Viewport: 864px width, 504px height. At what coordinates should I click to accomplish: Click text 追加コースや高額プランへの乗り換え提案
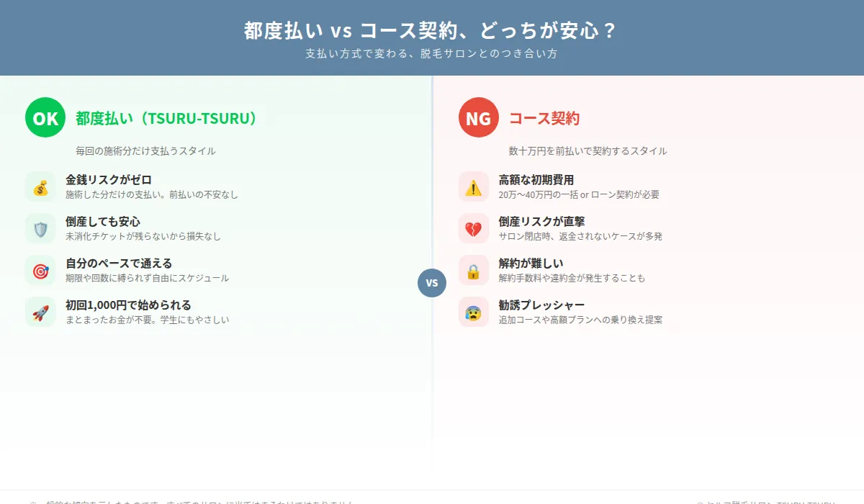(x=580, y=320)
